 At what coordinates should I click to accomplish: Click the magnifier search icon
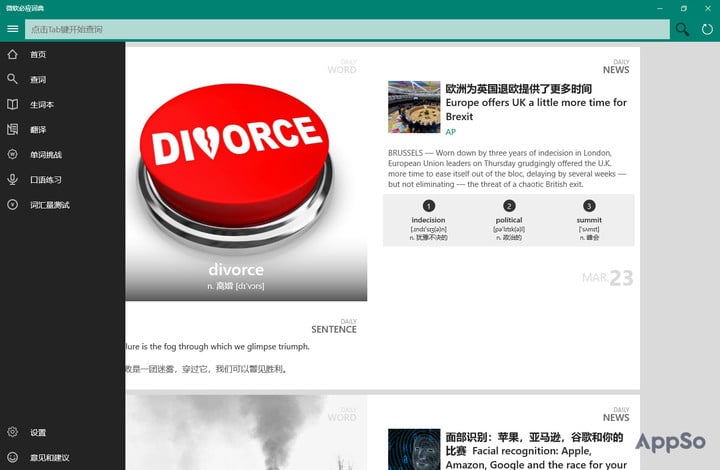click(682, 29)
